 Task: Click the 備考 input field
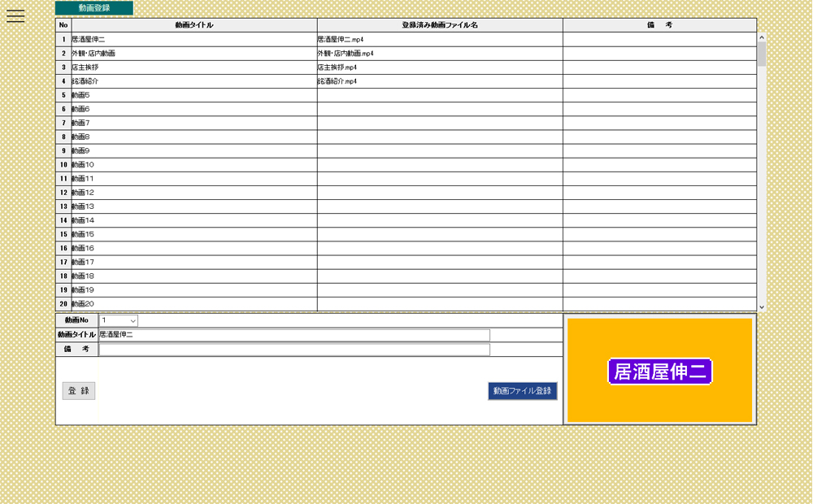pos(294,350)
